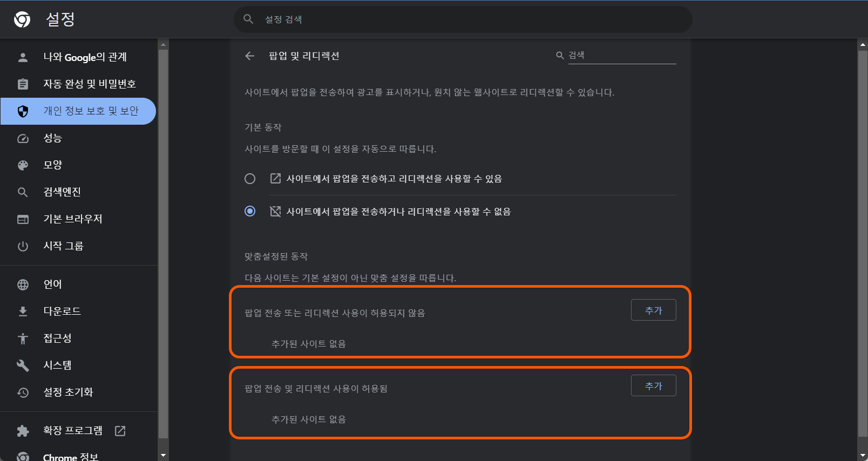Click the sidebar scrollbar down arrow
This screenshot has height=461, width=868.
(x=163, y=456)
